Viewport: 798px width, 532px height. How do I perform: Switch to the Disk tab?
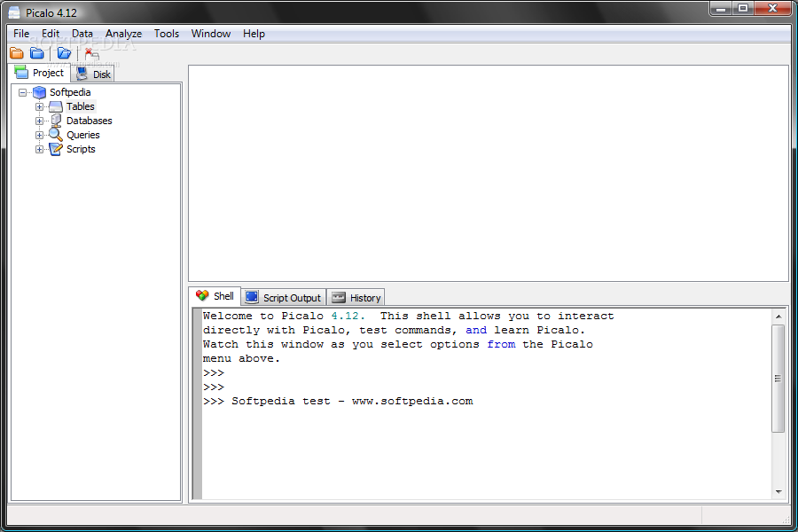point(92,74)
